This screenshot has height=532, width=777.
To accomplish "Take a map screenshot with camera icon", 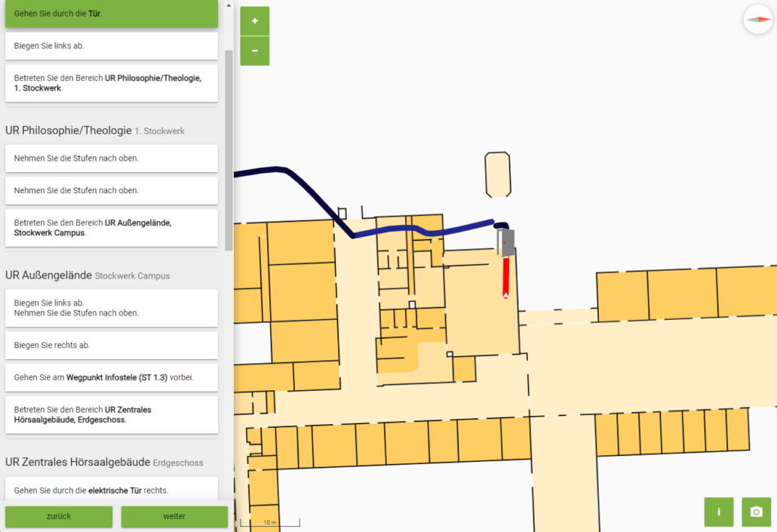I will click(x=756, y=512).
